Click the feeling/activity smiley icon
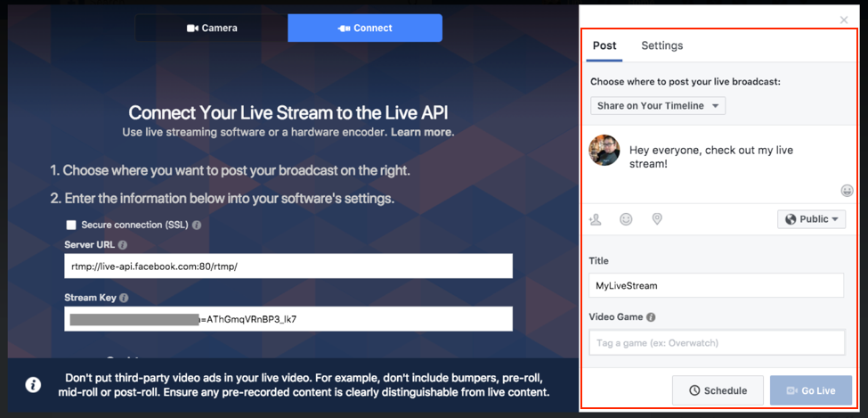This screenshot has height=418, width=868. [x=626, y=219]
